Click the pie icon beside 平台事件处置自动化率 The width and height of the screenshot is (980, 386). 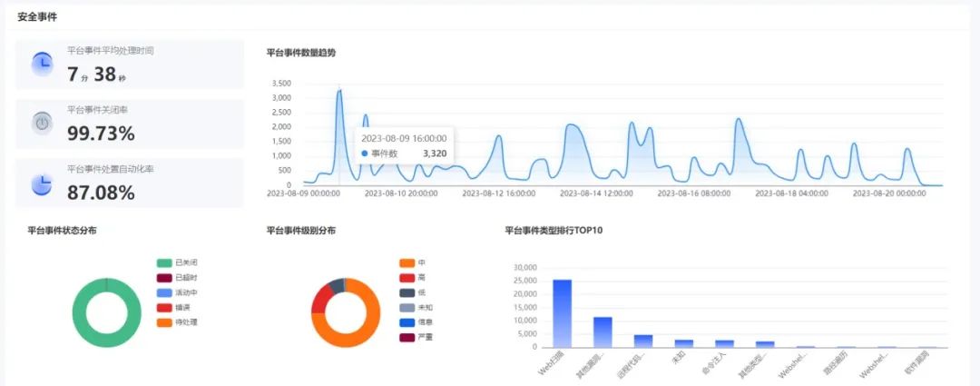click(x=42, y=183)
